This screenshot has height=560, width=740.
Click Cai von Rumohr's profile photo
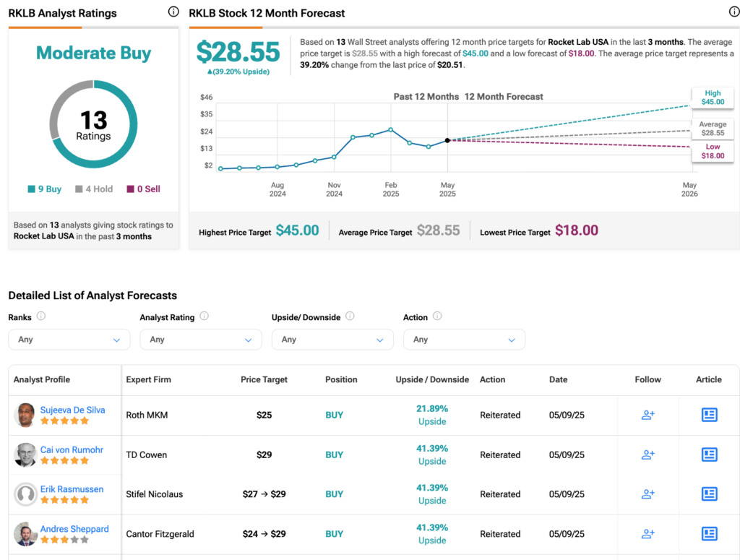pos(25,455)
